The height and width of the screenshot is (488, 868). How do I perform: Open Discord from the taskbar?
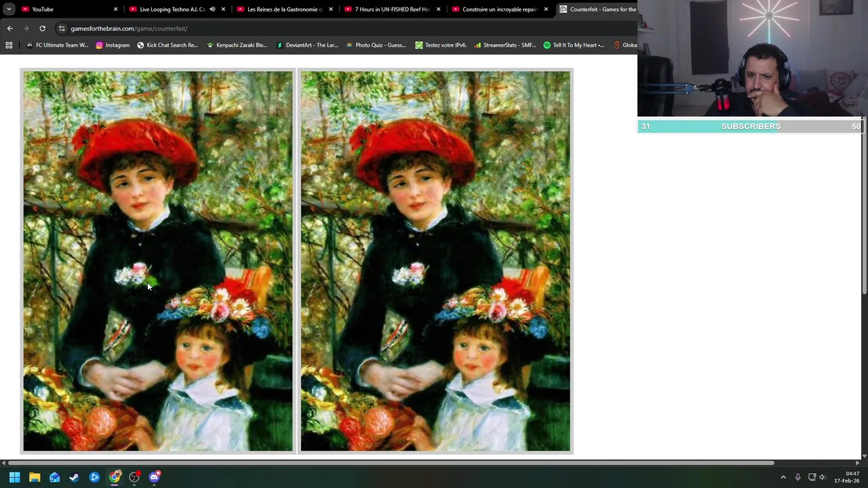(x=154, y=477)
